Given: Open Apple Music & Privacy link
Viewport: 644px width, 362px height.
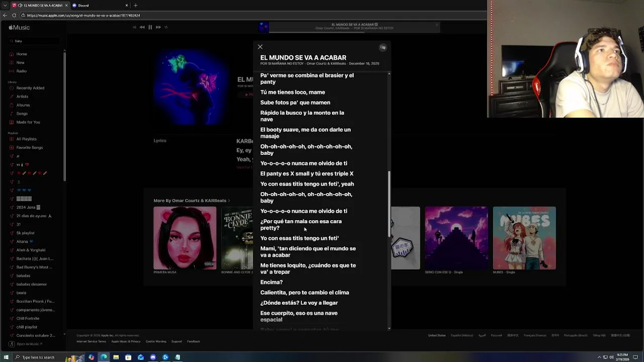Looking at the screenshot, I should coord(126,341).
